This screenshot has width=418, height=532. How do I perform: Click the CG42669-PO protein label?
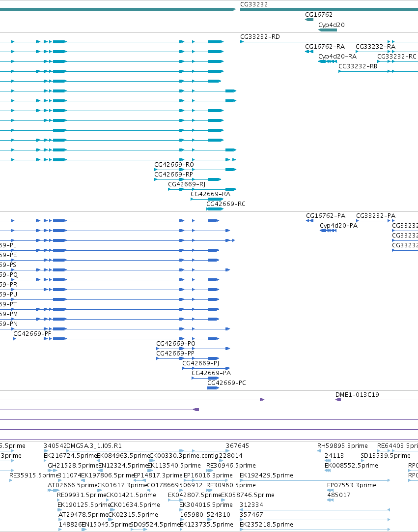pos(176,344)
